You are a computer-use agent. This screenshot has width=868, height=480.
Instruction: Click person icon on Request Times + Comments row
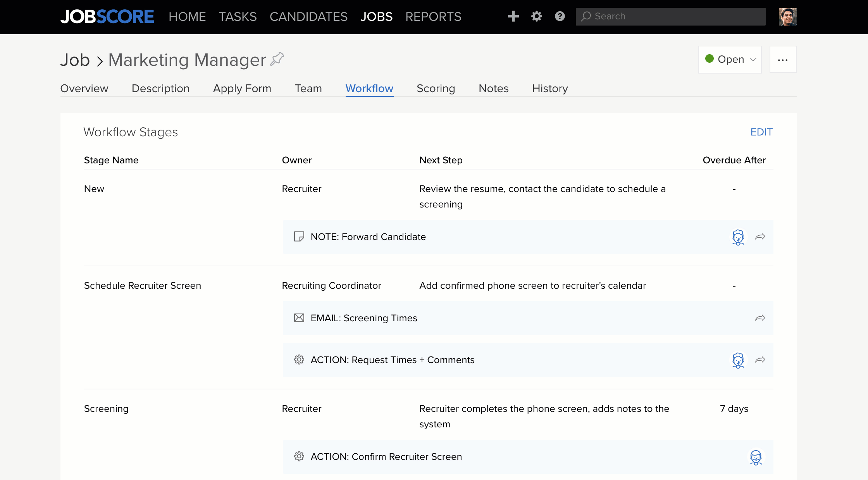pyautogui.click(x=738, y=360)
